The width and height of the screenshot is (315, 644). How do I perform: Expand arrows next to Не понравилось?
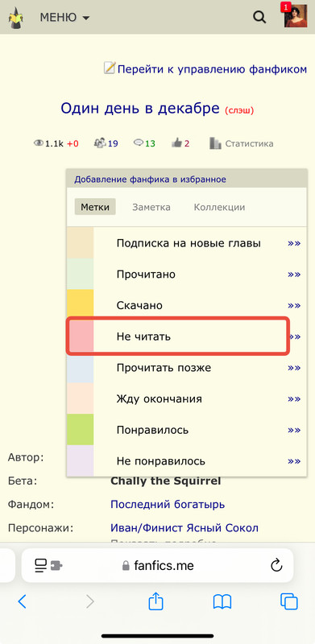[x=294, y=461]
